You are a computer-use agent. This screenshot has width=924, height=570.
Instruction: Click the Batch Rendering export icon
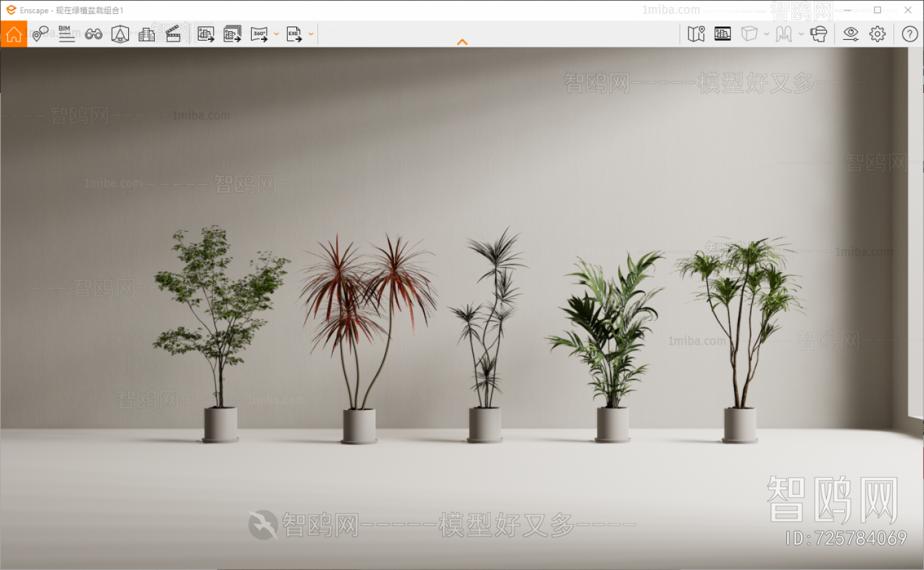232,34
